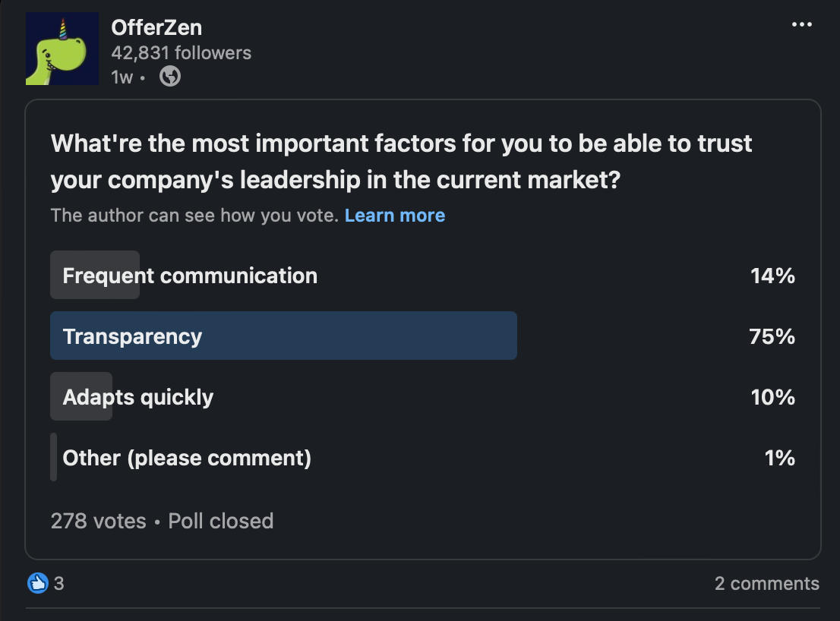Viewport: 840px width, 621px height.
Task: Click the 42,831 followers text
Action: (181, 53)
